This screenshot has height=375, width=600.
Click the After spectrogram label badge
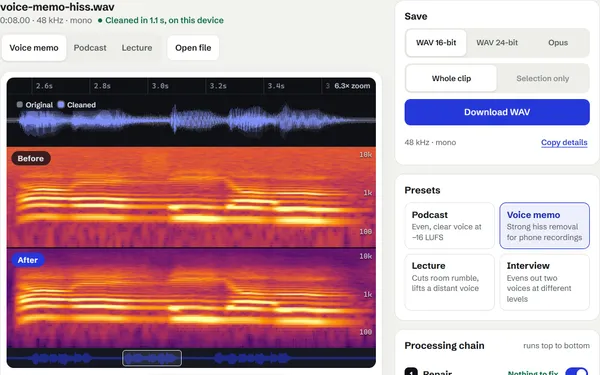coord(28,260)
